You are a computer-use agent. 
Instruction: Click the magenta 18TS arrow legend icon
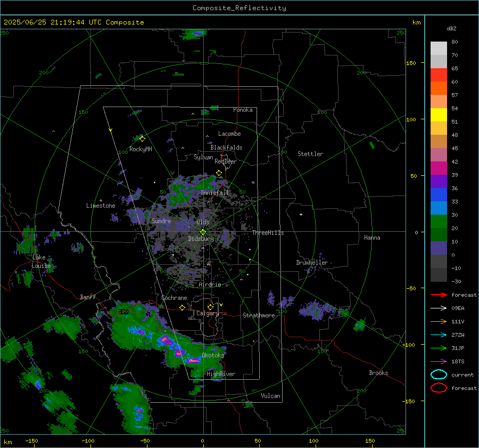point(439,362)
